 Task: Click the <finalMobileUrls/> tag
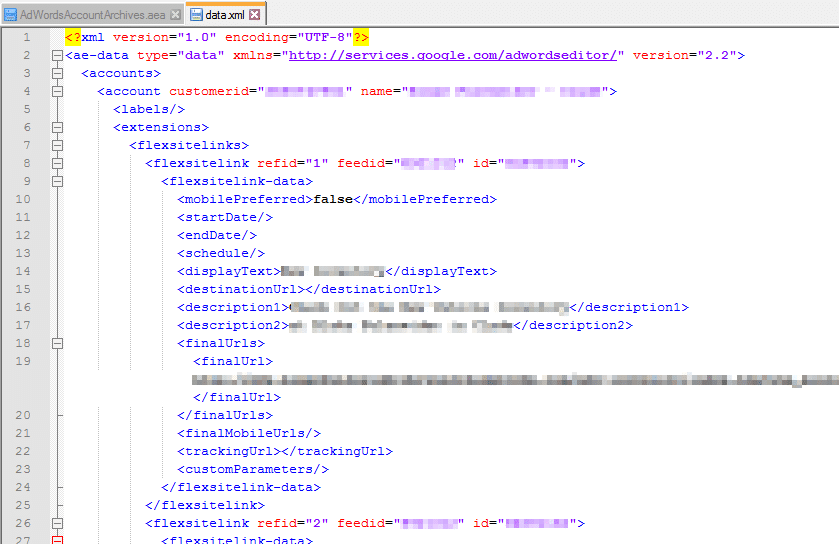point(249,433)
